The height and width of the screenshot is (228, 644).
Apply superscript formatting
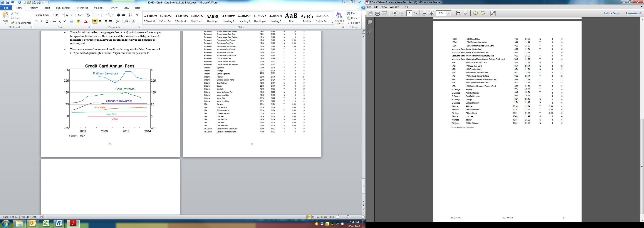pos(64,21)
